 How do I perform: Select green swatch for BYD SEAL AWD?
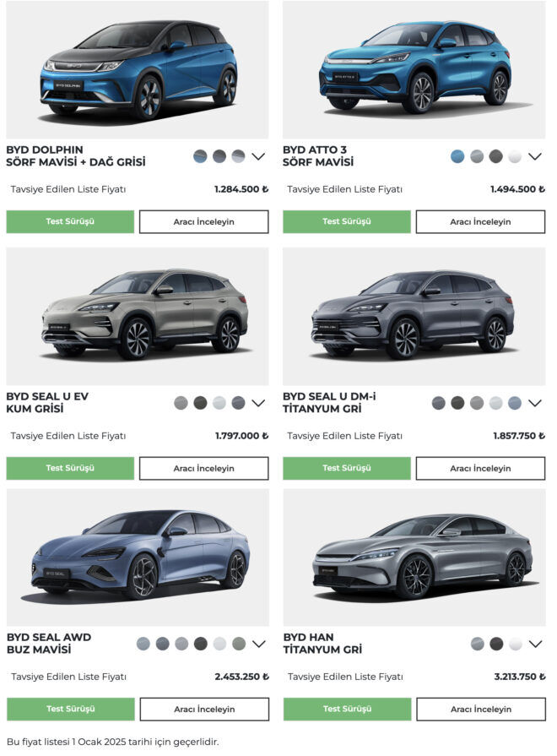(x=239, y=644)
